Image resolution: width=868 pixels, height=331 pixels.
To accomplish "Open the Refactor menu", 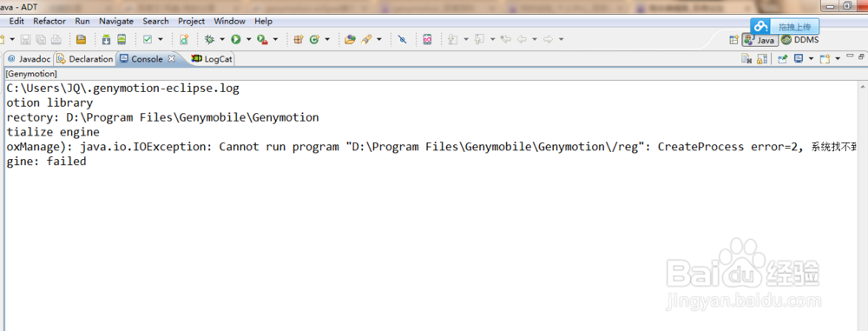I will tap(49, 21).
